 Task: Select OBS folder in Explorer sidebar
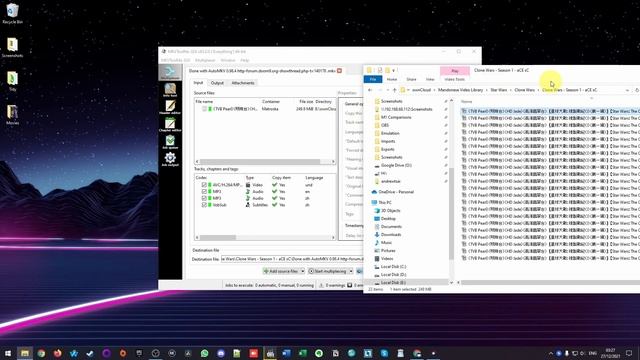pos(384,125)
